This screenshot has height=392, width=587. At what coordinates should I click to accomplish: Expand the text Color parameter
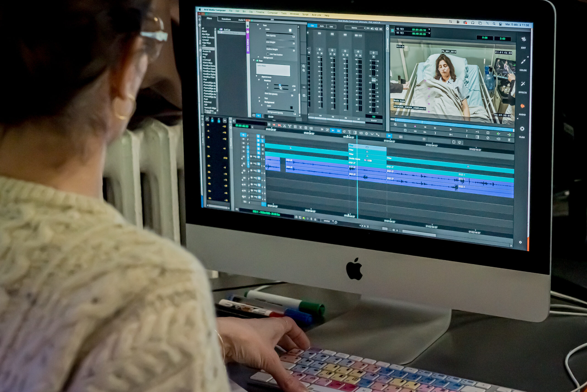pyautogui.click(x=260, y=29)
